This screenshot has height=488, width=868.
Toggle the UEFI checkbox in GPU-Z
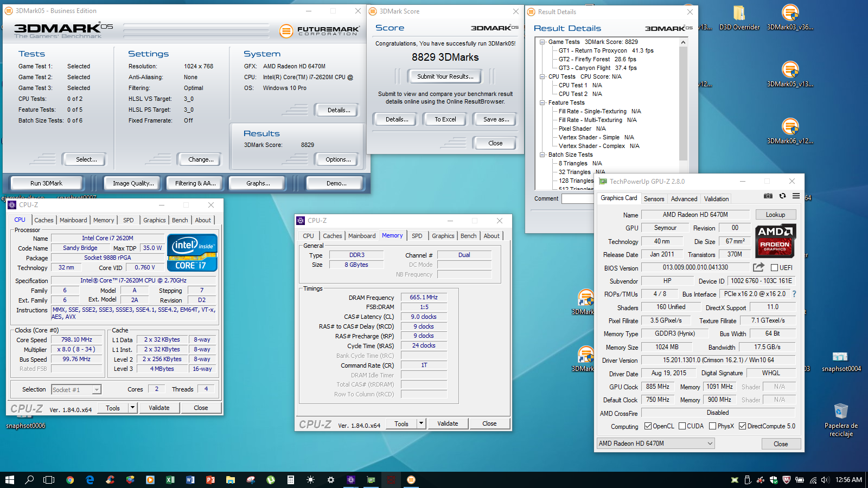(x=774, y=268)
